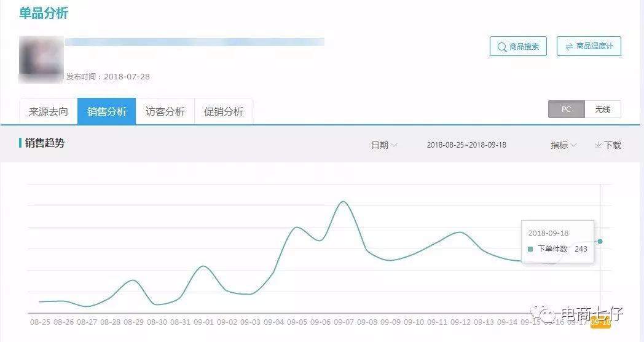The height and width of the screenshot is (342, 644).
Task: Click the swap arrows icon in 商品温度计
Action: click(x=569, y=47)
